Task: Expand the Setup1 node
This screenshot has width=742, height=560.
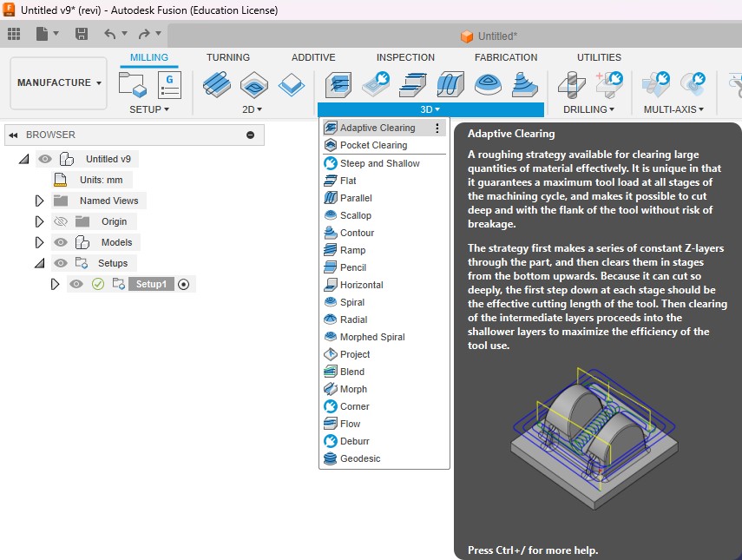Action: (56, 284)
